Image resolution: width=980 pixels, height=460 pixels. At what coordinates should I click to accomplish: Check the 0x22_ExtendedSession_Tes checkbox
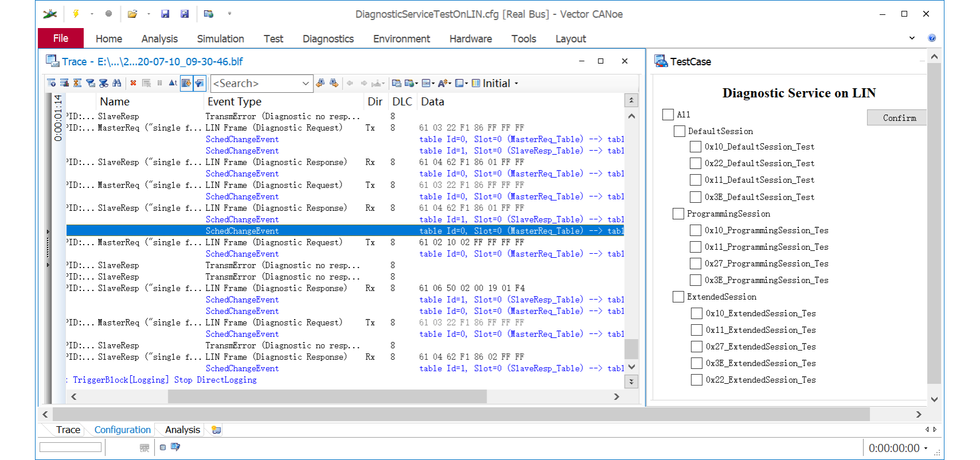[696, 380]
